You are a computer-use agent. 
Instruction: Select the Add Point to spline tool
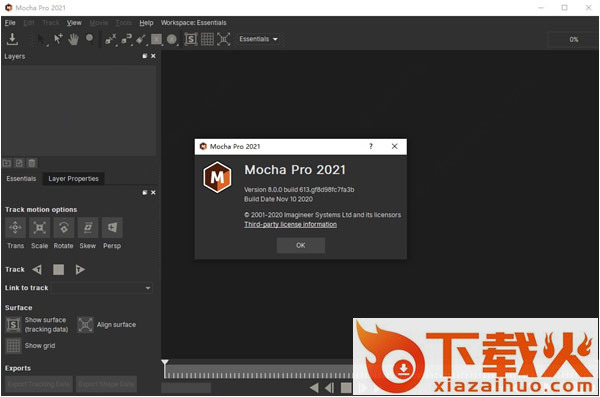pyautogui.click(x=58, y=39)
